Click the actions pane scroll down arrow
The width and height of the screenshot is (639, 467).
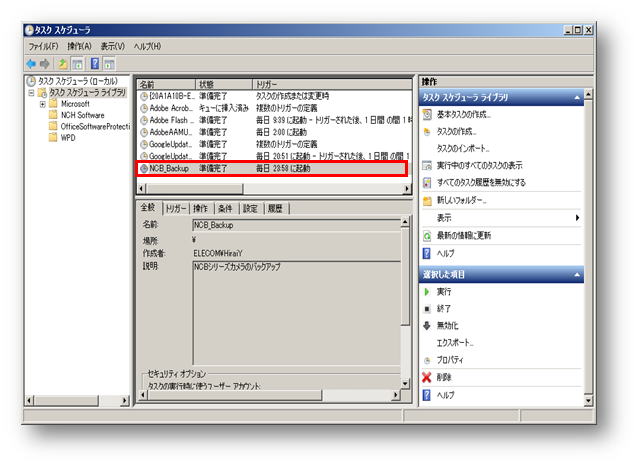tap(588, 401)
